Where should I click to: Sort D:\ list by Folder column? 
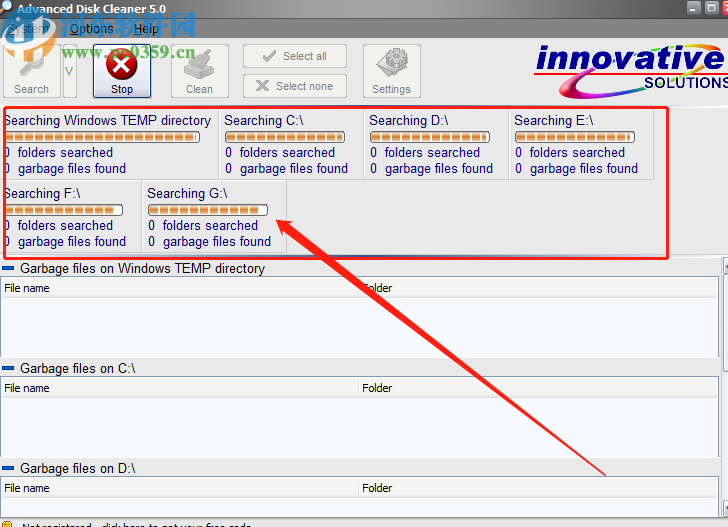coord(538,488)
